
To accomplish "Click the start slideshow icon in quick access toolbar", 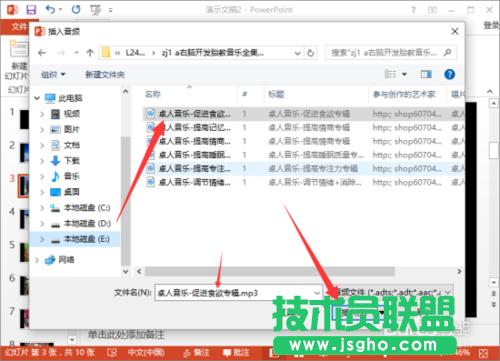I will click(x=95, y=10).
